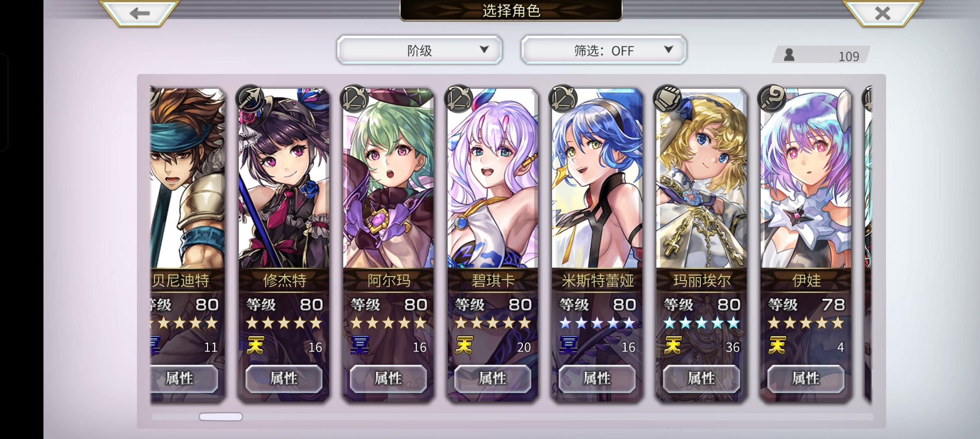Click the 天 alignment icon on 修杰特
Screen dimensions: 980x439
(x=256, y=346)
